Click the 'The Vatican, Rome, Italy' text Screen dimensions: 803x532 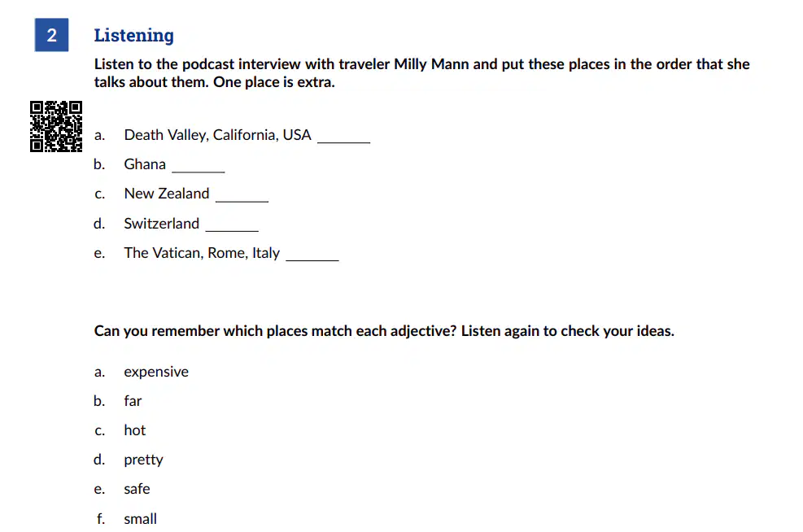[202, 253]
